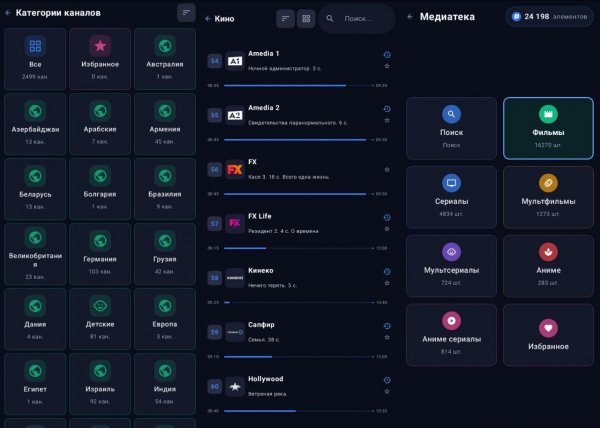Open the Грузия channel category
Image resolution: width=600 pixels, height=428 pixels.
coord(165,254)
